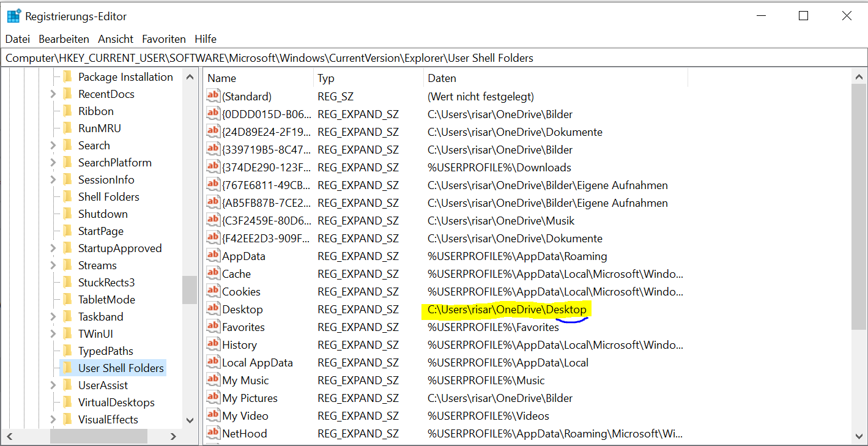Click the highlighted C:\Users\risar\OneDrive\Desktop data
868x446 pixels.
point(506,310)
